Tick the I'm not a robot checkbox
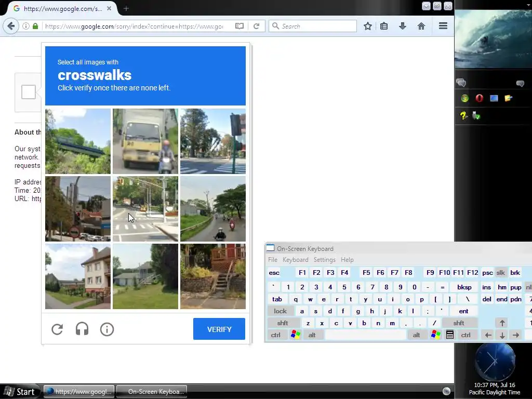The width and height of the screenshot is (532, 399). coord(29,92)
